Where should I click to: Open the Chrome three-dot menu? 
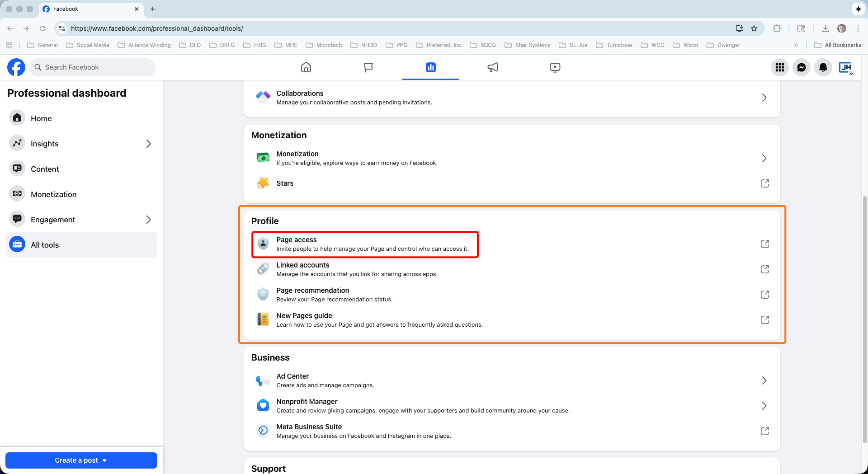pyautogui.click(x=858, y=28)
